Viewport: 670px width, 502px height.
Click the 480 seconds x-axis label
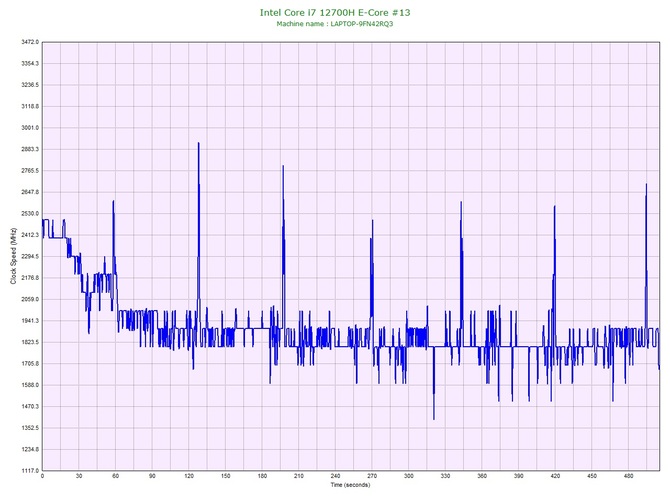point(629,476)
